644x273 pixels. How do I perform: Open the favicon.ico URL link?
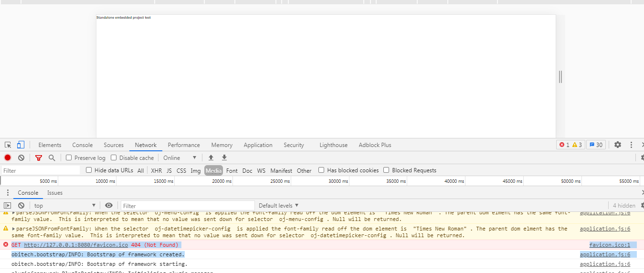click(76, 245)
